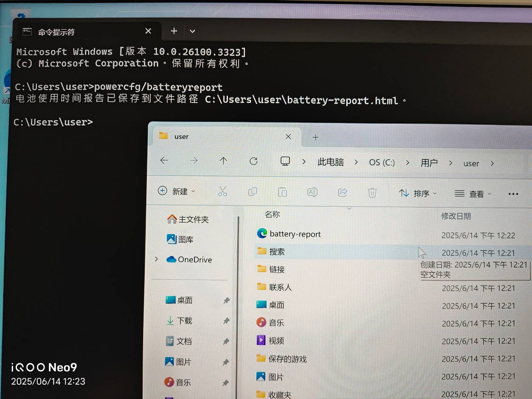Click the Share icon in Explorer toolbar

[343, 193]
